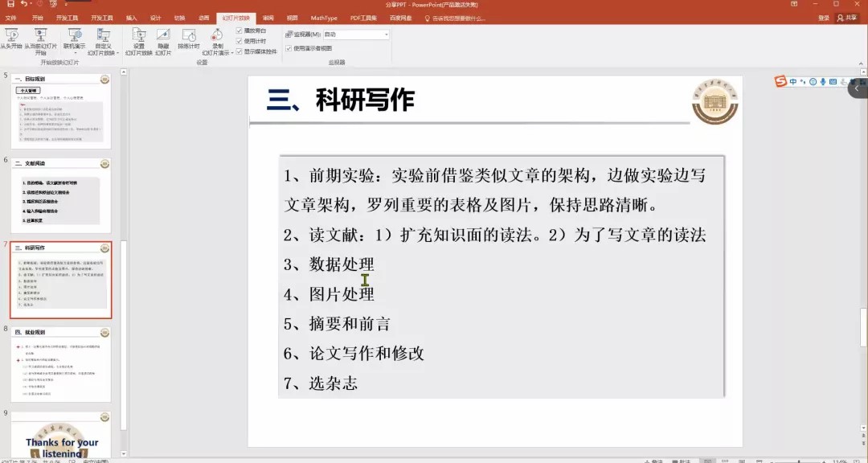
Task: Click the Sign in (登录) button
Action: click(x=824, y=18)
